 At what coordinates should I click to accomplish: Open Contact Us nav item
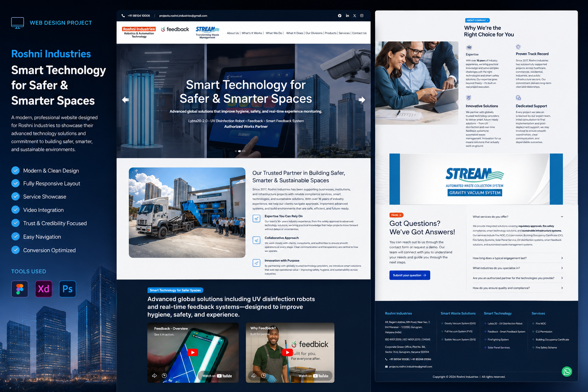coord(359,33)
